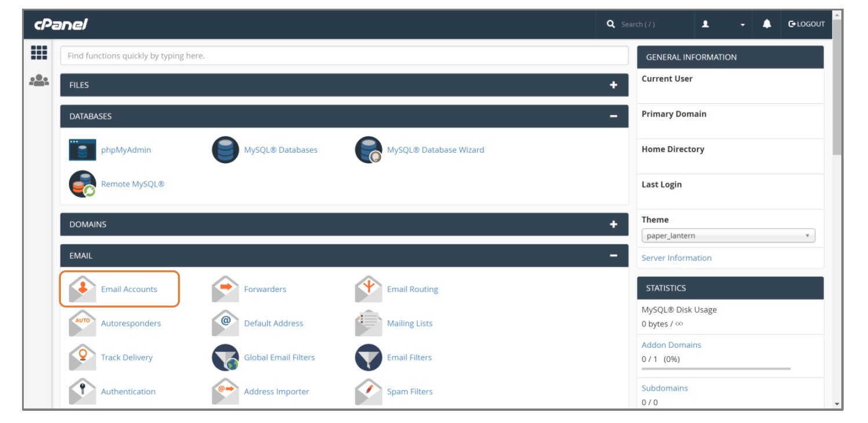Open the Email Filters funnel icon
Viewport: 868px width, 423px height.
click(369, 357)
